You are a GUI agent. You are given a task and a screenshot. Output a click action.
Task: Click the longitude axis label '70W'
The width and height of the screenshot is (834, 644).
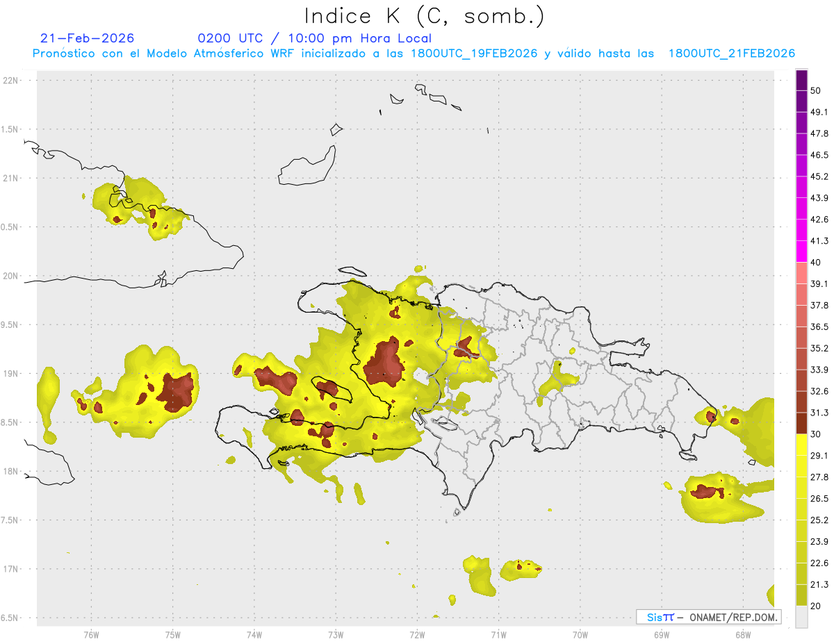tap(580, 635)
